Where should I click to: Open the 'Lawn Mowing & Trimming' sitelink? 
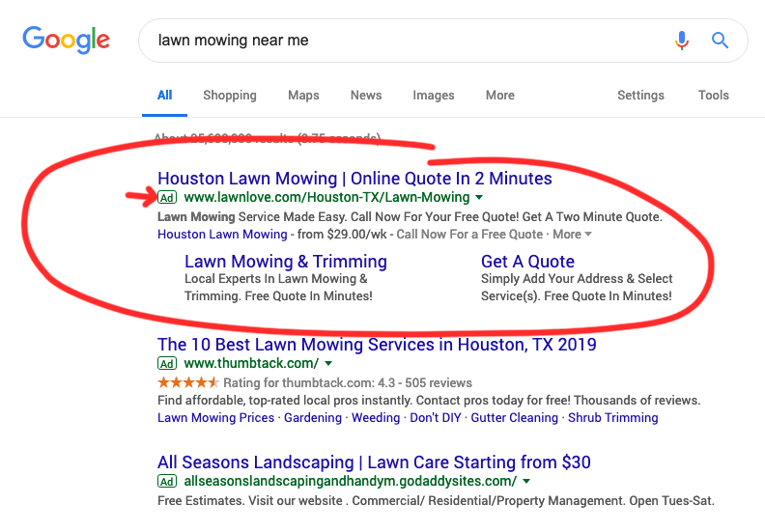[286, 262]
